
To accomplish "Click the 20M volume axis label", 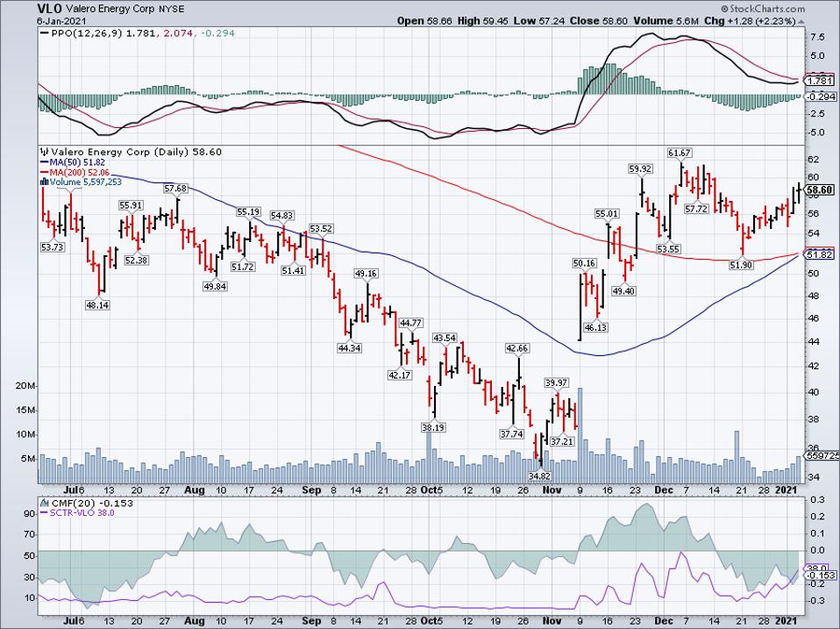I will (x=26, y=386).
